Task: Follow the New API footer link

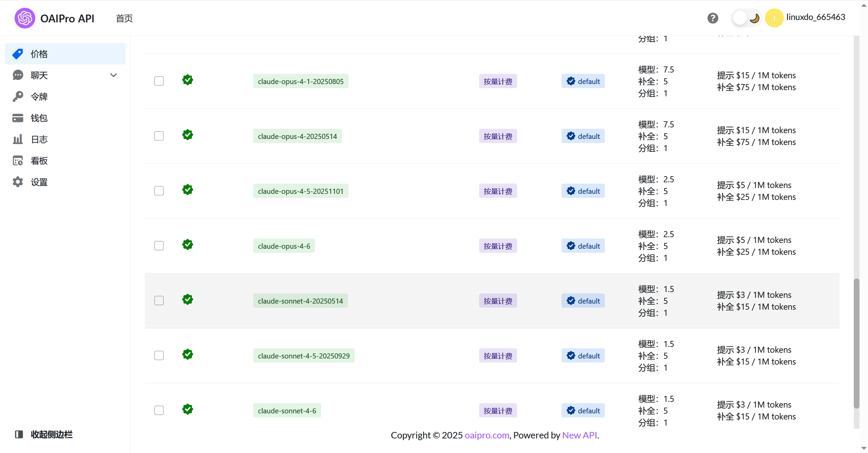Action: pyautogui.click(x=579, y=435)
